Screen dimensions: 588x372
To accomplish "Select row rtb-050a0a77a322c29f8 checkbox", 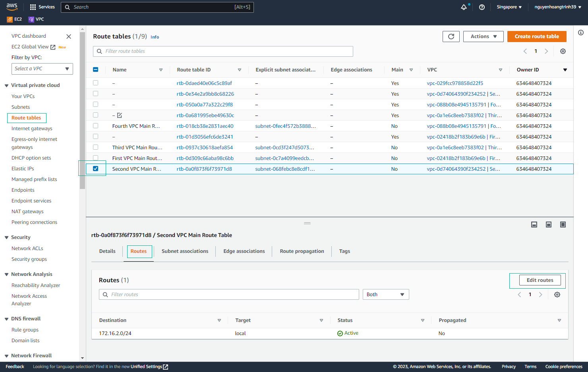I will pos(95,104).
